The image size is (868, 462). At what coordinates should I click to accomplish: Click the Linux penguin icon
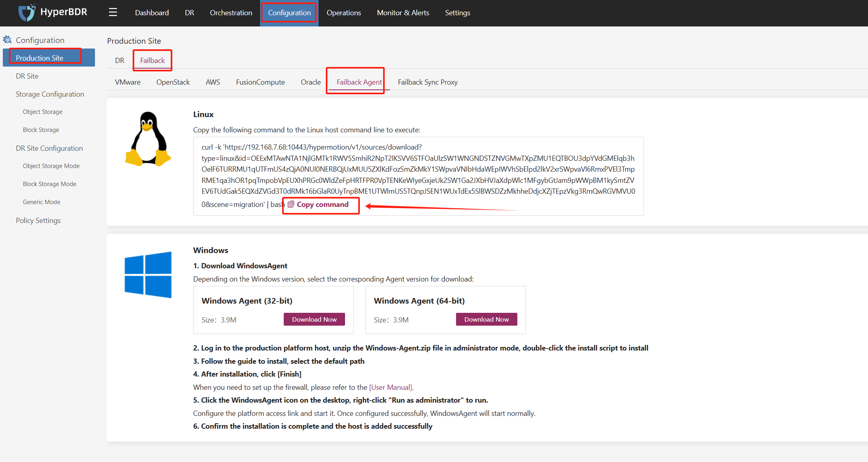click(x=148, y=139)
